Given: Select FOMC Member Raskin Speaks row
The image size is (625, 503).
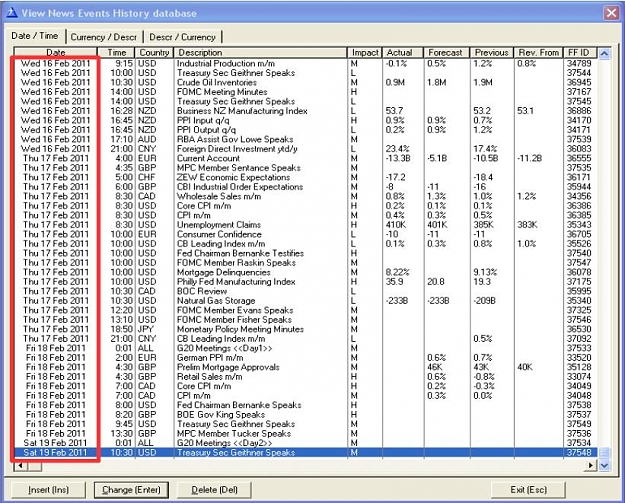Looking at the screenshot, I should [x=305, y=263].
